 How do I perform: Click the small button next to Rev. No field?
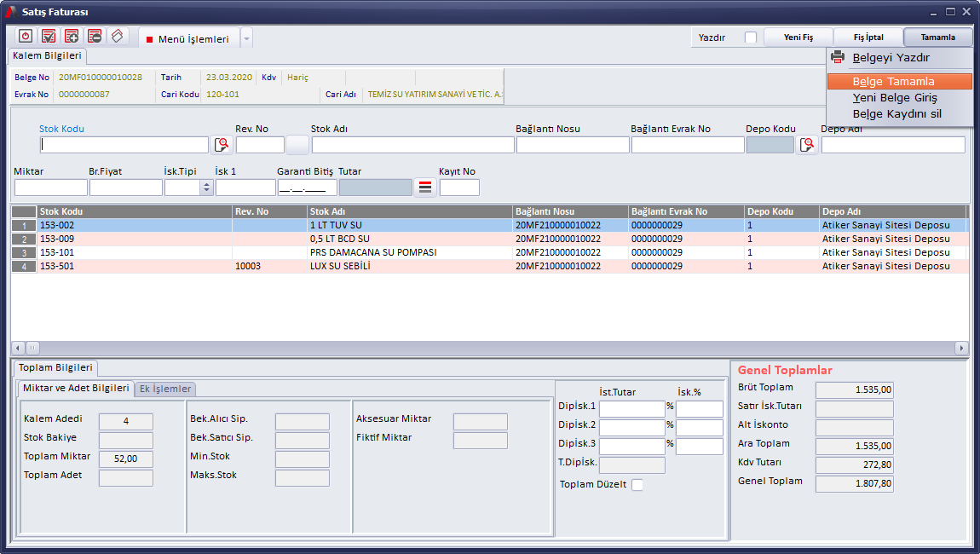[297, 145]
